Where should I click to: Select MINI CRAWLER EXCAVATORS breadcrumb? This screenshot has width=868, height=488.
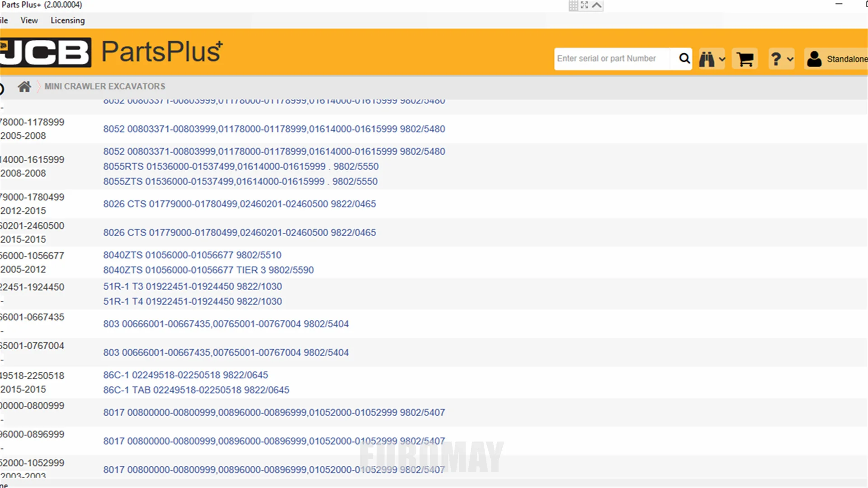click(104, 86)
